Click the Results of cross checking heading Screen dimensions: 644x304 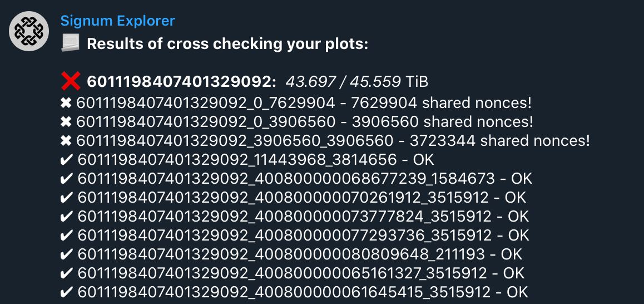227,44
